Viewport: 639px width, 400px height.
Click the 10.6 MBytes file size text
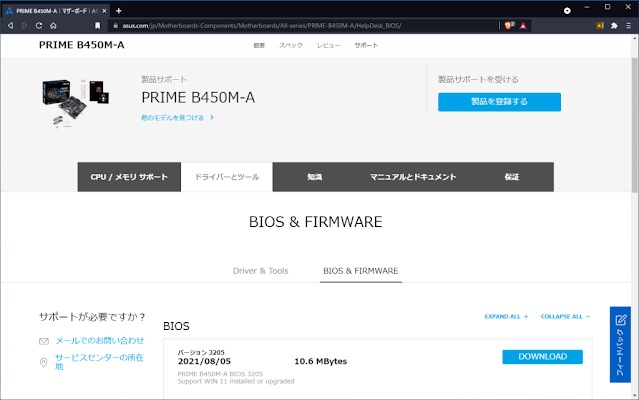click(321, 361)
